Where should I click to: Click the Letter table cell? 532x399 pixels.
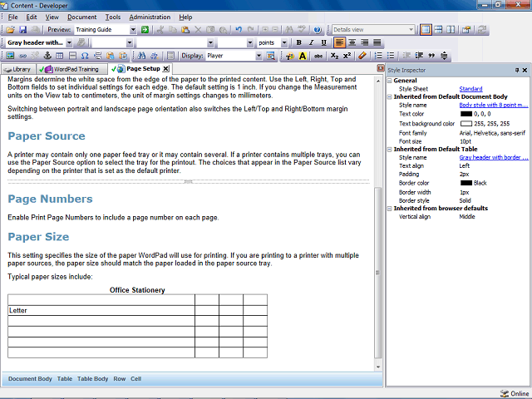101,311
